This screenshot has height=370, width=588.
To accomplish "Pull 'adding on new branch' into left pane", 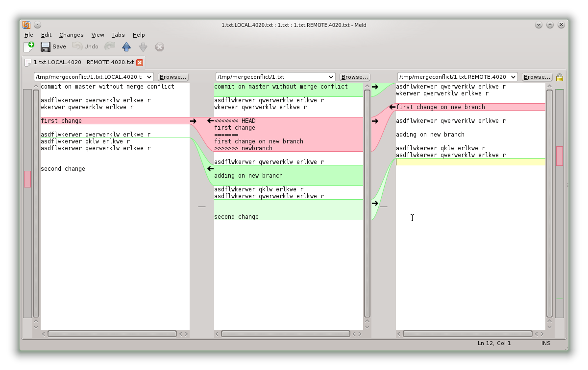I will point(210,169).
